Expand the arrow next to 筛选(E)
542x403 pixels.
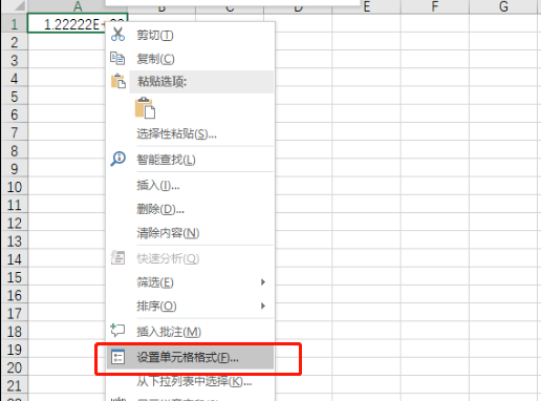[x=263, y=282]
